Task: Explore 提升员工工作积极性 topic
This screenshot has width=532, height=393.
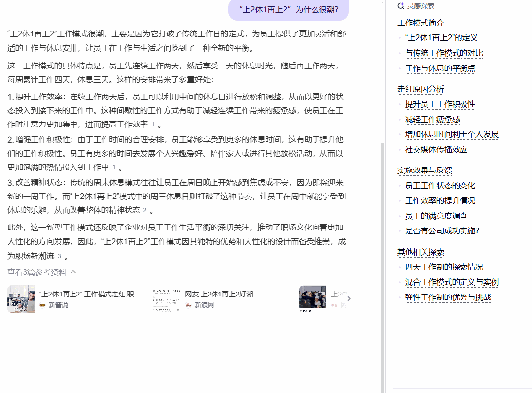Action: coord(440,104)
